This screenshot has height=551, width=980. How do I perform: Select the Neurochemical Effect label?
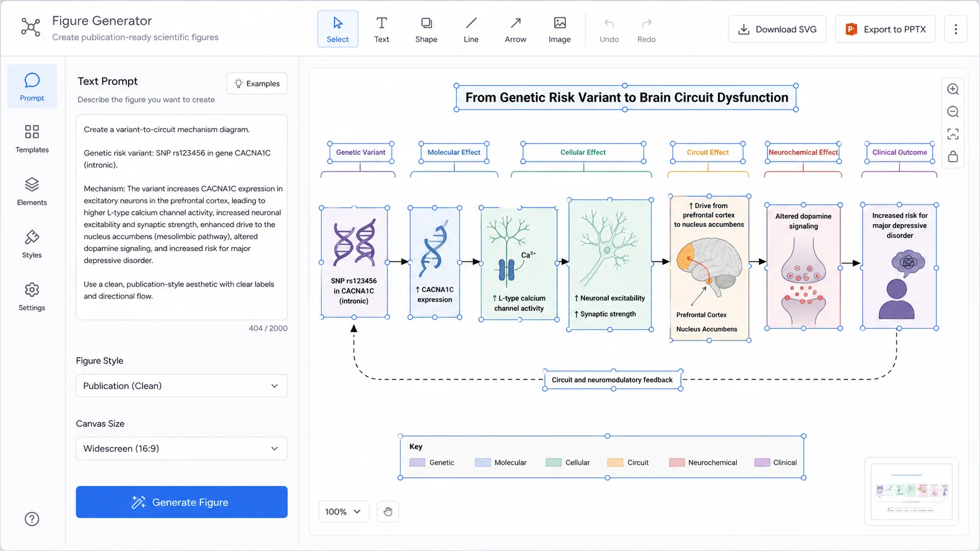coord(803,152)
